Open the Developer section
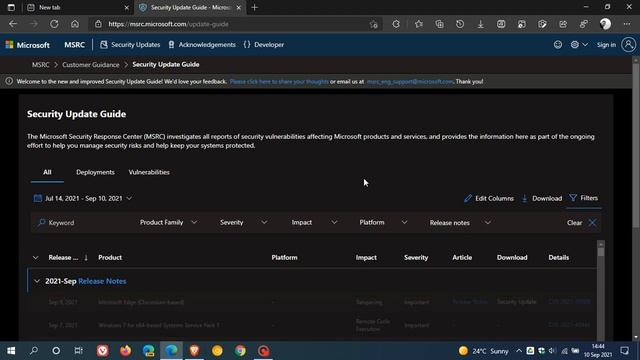 [x=264, y=44]
